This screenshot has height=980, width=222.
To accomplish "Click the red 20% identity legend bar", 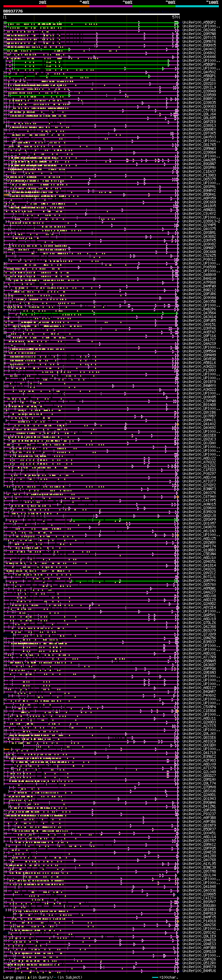I will point(25,6).
